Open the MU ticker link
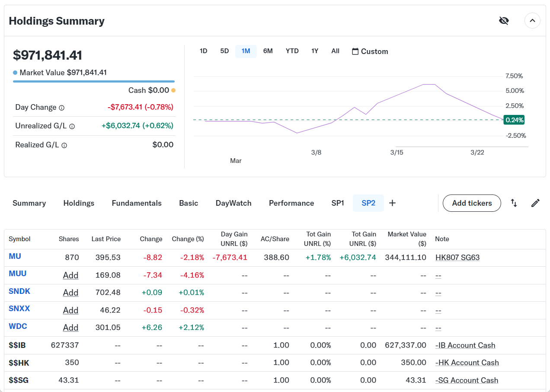 tap(15, 256)
